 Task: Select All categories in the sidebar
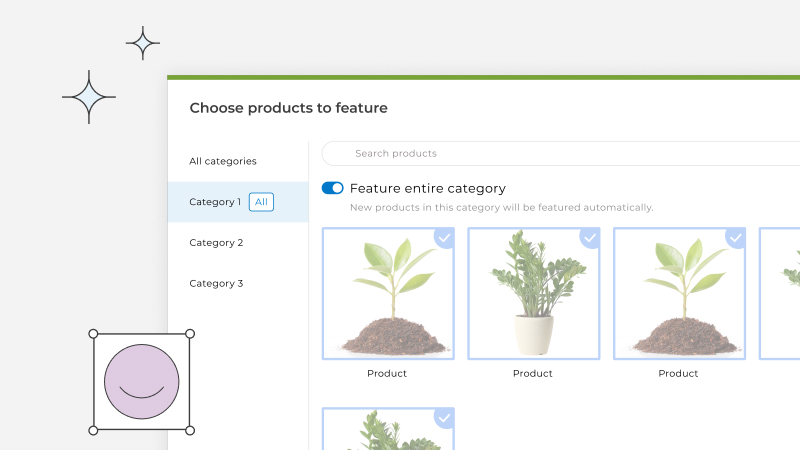click(223, 161)
